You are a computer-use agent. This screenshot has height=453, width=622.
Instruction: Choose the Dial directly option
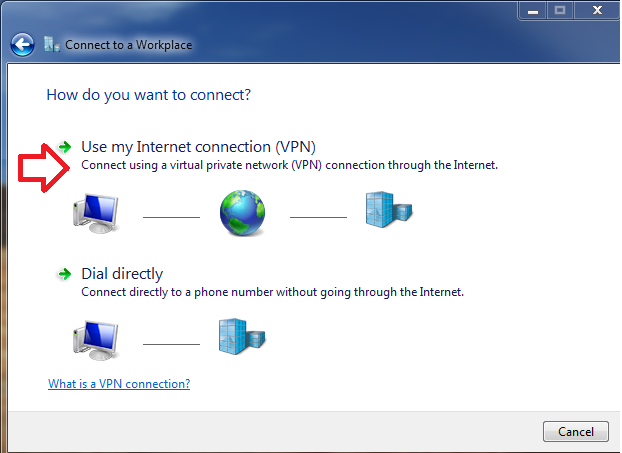(122, 274)
